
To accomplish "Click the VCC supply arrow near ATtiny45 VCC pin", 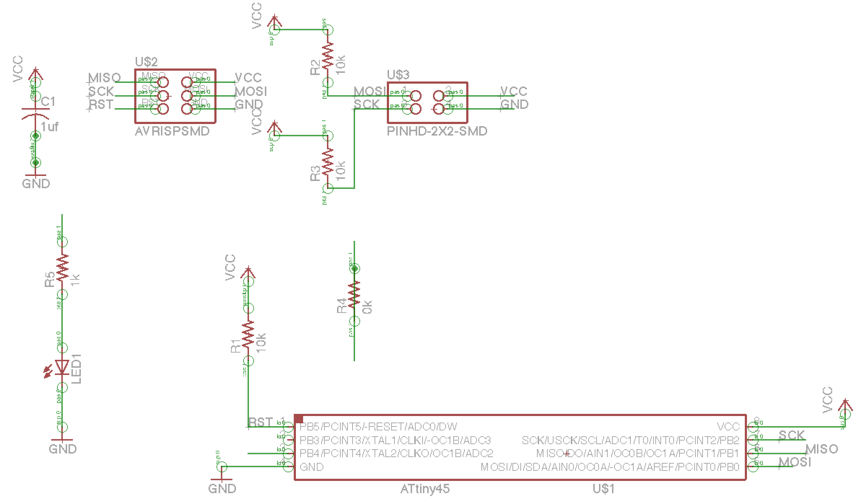I will (x=845, y=406).
